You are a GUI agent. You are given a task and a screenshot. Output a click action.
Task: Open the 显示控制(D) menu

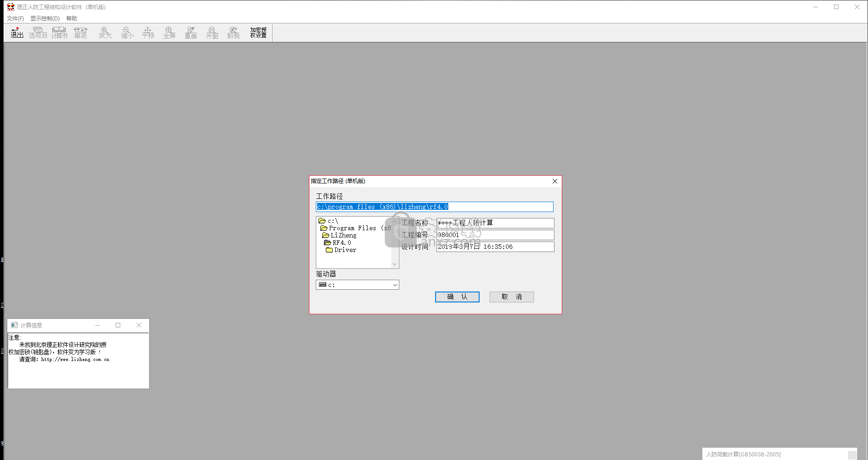point(45,19)
